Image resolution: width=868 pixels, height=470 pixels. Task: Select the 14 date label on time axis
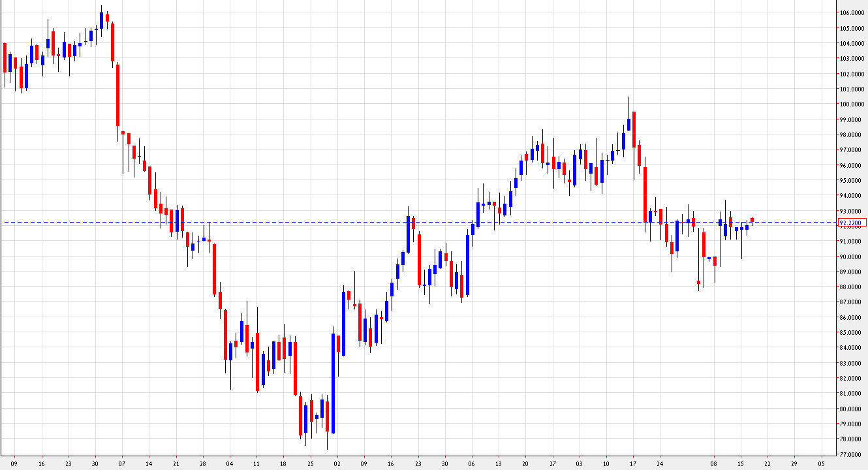click(x=149, y=463)
